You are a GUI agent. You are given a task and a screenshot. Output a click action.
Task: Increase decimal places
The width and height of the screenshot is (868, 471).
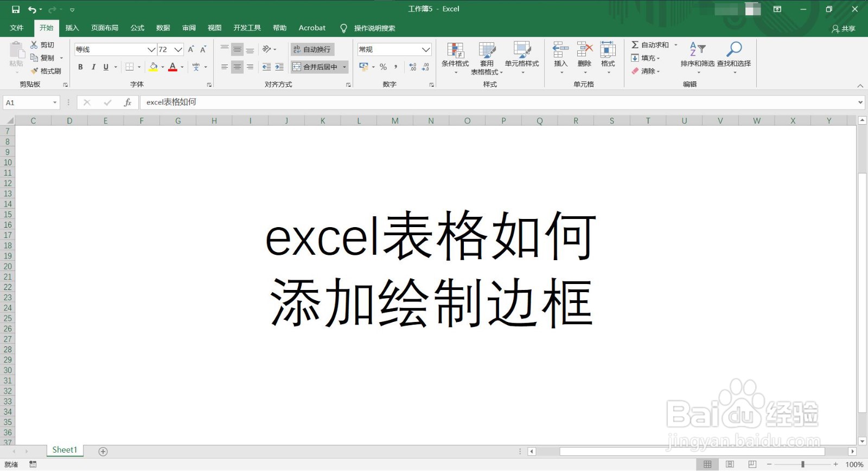coord(413,67)
